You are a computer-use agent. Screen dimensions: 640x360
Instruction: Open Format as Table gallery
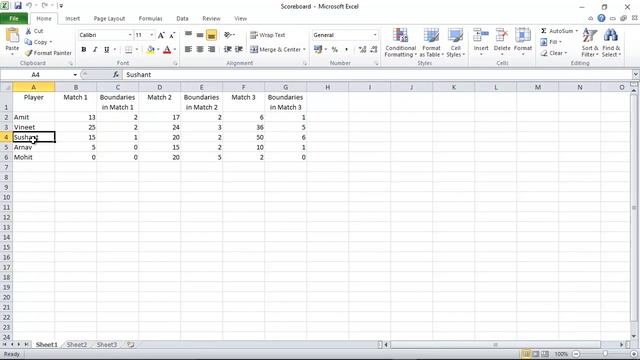pyautogui.click(x=431, y=43)
